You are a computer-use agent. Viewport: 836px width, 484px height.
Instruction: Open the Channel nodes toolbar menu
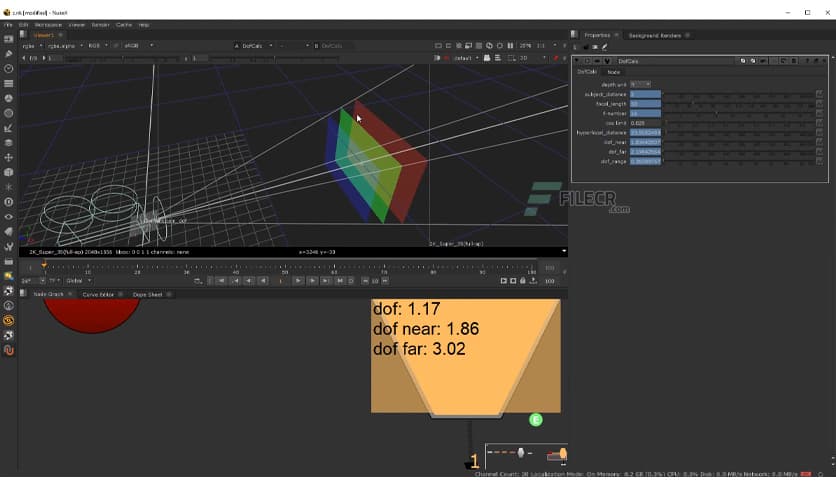click(9, 84)
